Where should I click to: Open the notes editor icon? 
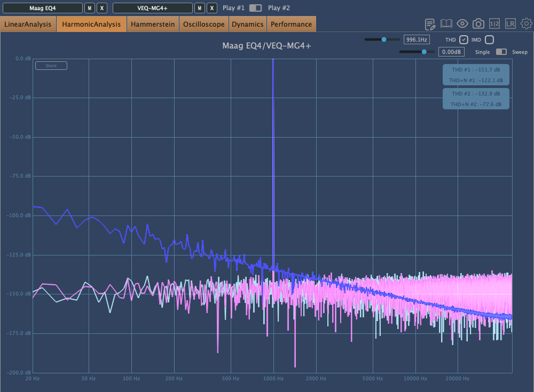430,24
